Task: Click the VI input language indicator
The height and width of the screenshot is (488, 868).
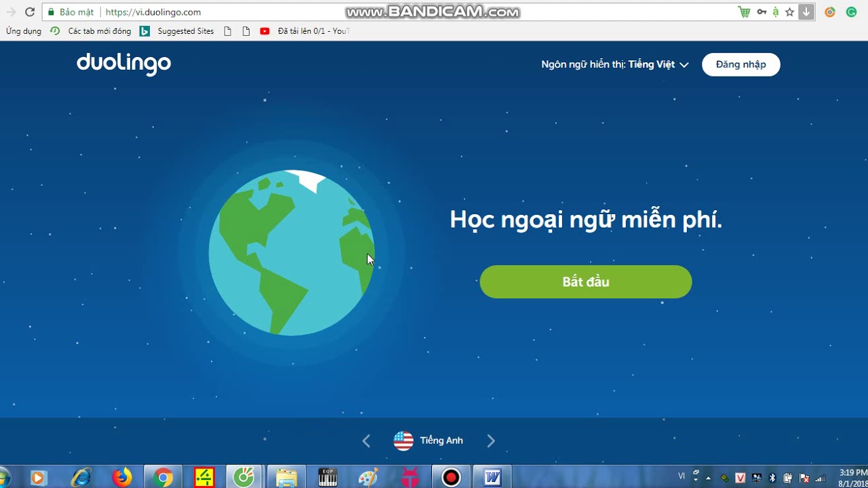Action: [682, 476]
